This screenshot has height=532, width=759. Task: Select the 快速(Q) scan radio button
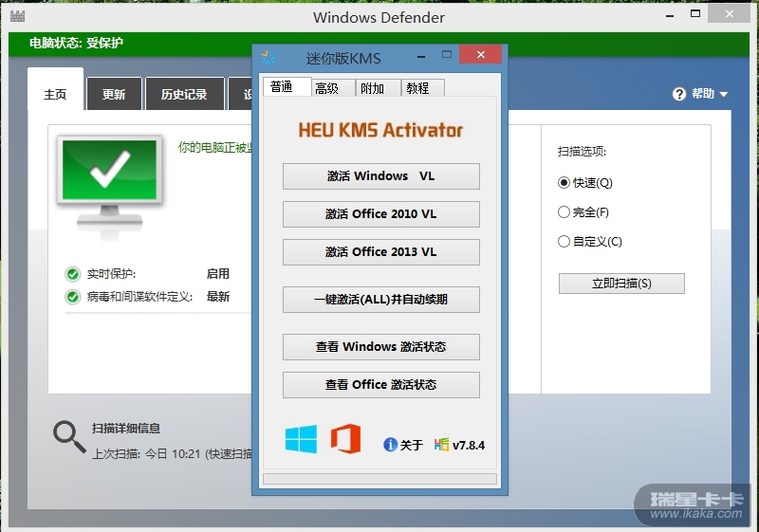pyautogui.click(x=564, y=183)
